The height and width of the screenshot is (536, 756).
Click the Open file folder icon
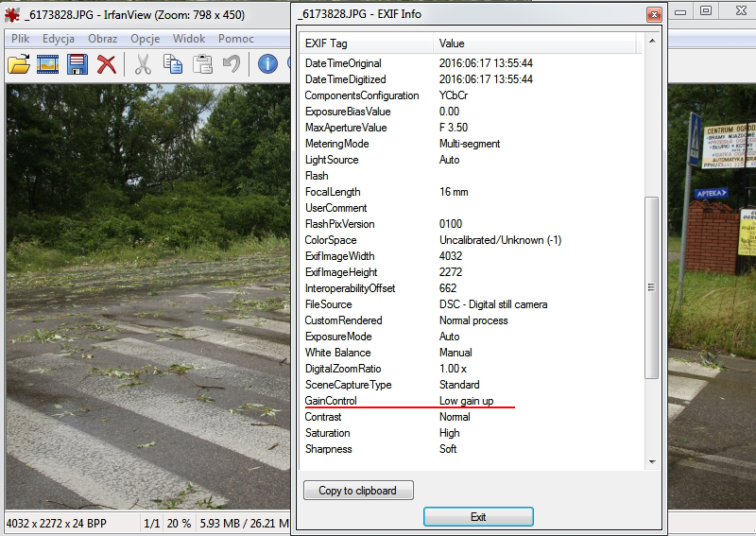19,64
